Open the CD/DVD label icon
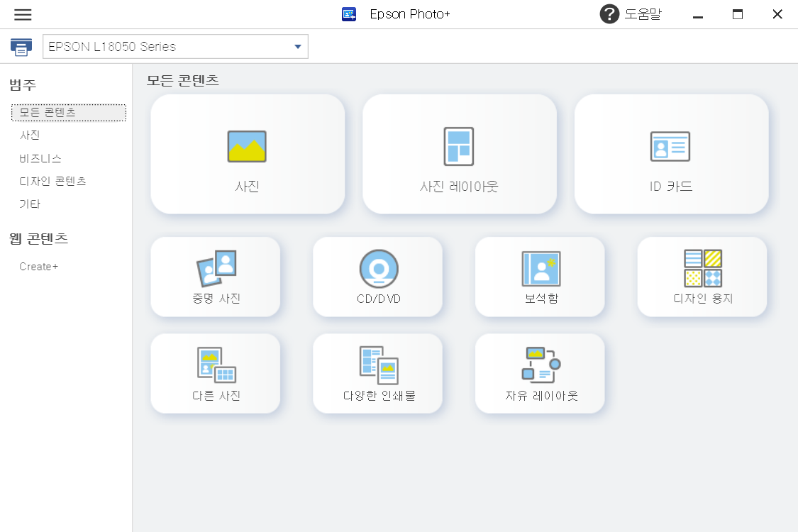This screenshot has width=798, height=532. (379, 268)
